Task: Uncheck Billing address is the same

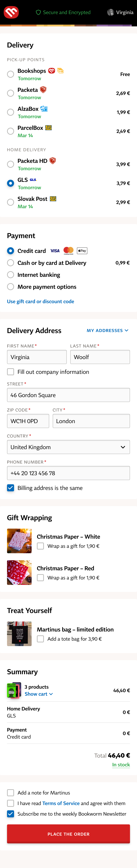Action: point(10,488)
